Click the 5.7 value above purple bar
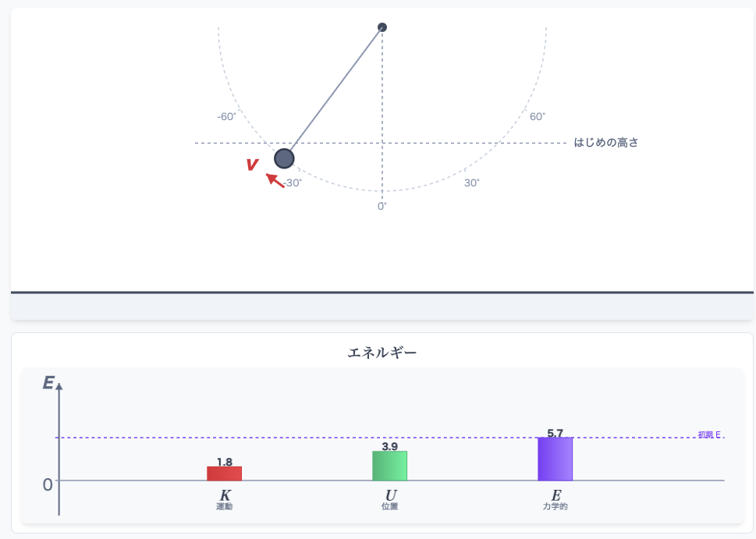This screenshot has height=539, width=756. [x=555, y=433]
